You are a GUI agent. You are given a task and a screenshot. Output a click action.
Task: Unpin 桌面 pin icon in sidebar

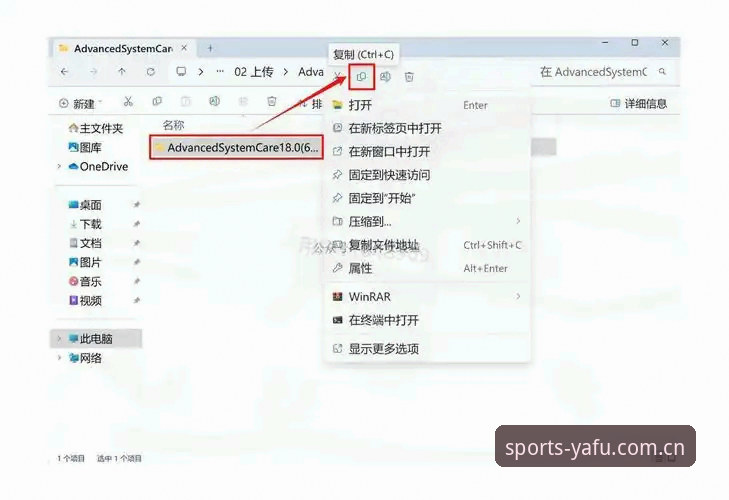click(x=137, y=205)
